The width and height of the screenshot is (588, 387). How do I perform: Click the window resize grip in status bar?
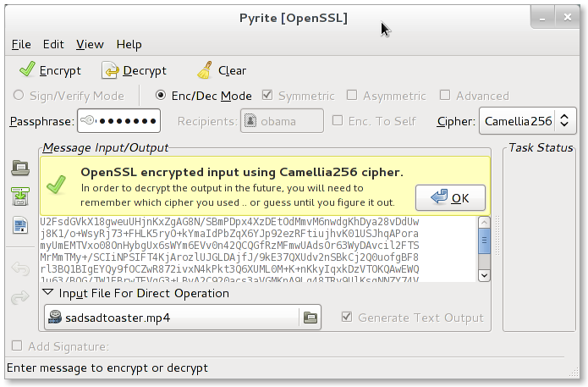[x=574, y=372]
